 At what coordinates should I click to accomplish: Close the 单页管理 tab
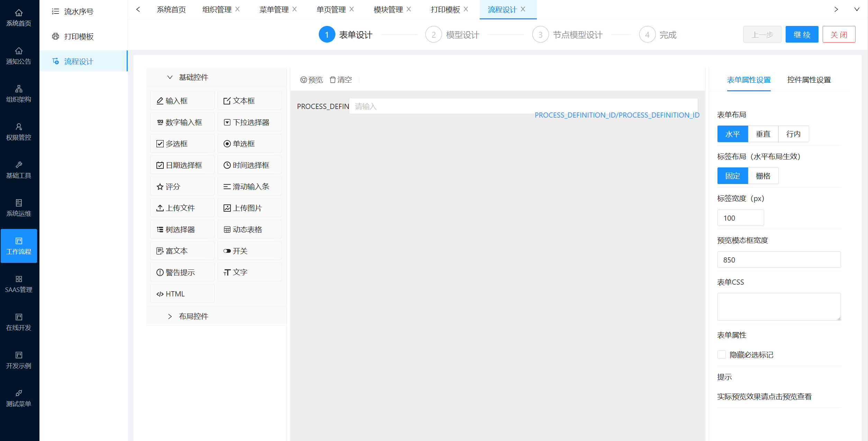pyautogui.click(x=352, y=9)
